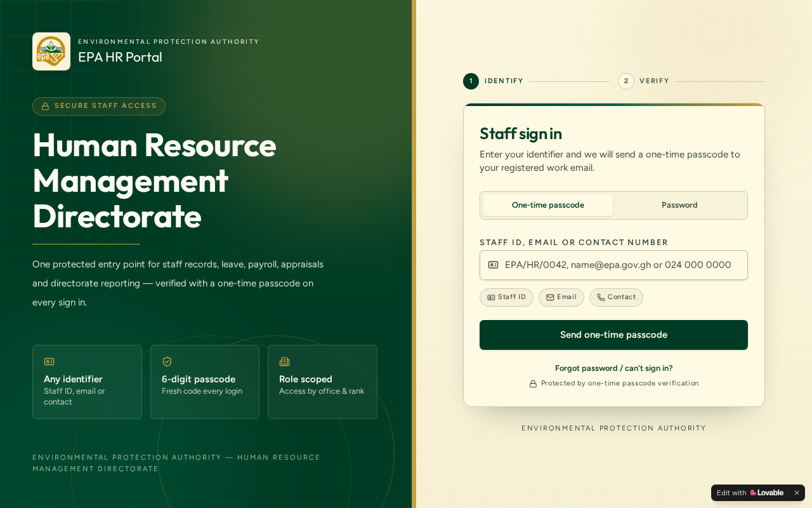The image size is (812, 508).
Task: Click the building icon on Role scoped card
Action: 284,361
